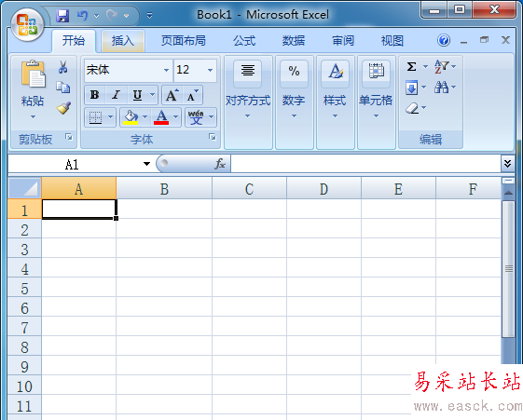Click the wén phonetic guide icon
523x420 pixels.
pos(196,117)
